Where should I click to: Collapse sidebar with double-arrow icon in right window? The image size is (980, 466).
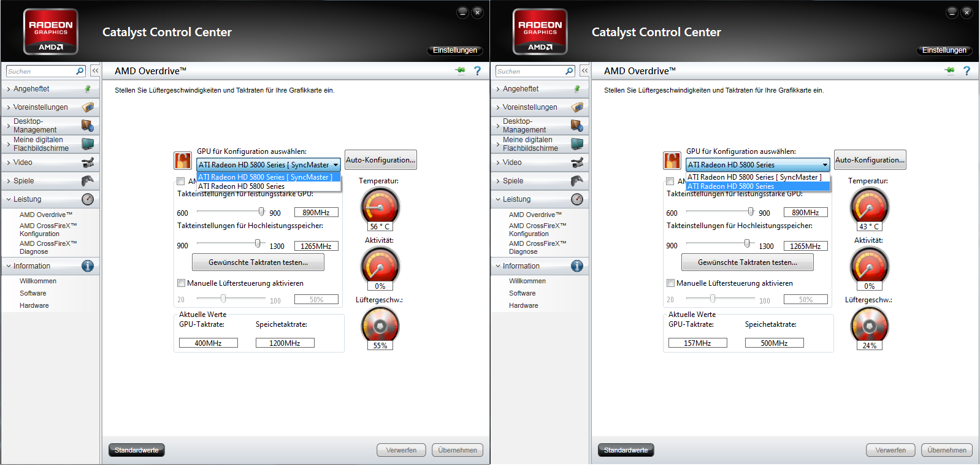(x=584, y=71)
